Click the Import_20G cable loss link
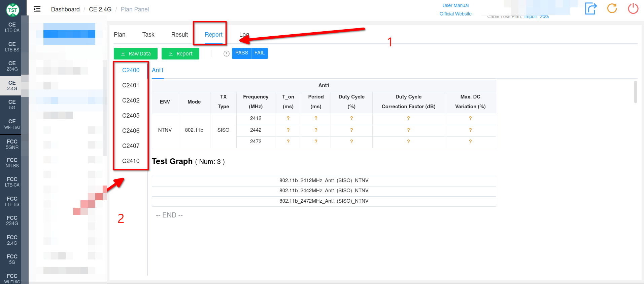Screen dimensions: 644x284 (x=536, y=16)
